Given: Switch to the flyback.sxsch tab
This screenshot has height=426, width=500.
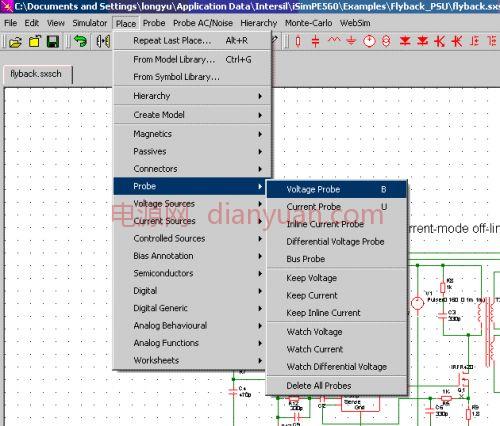Looking at the screenshot, I should coord(36,74).
